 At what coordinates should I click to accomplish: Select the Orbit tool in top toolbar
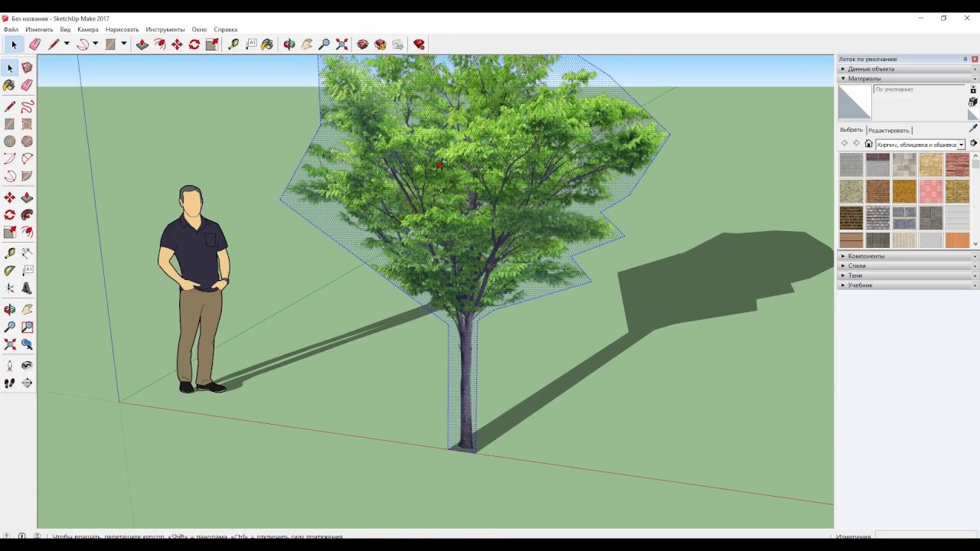289,44
